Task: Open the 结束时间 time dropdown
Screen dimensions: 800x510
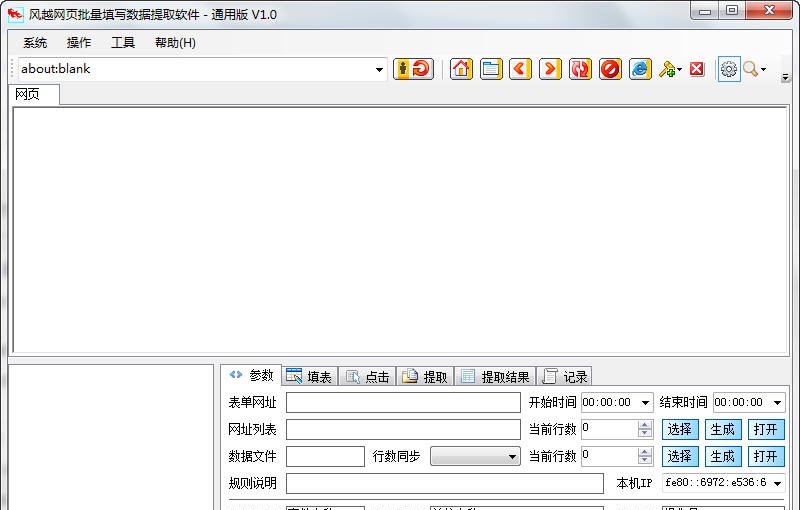Action: point(778,403)
